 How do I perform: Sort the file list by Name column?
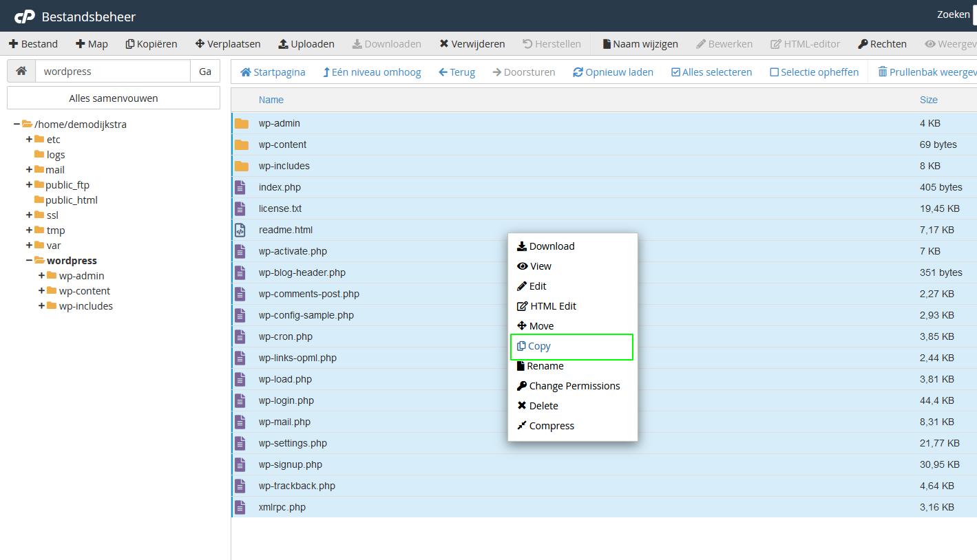(x=271, y=100)
